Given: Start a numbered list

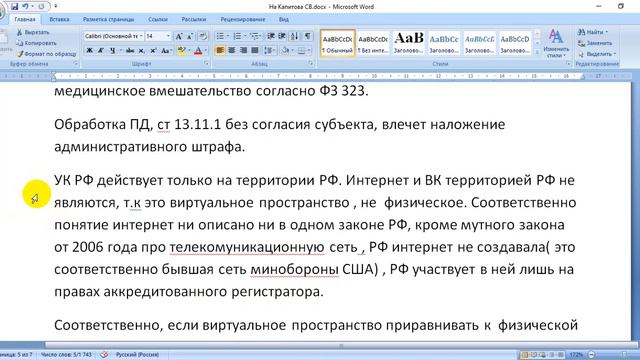Looking at the screenshot, I should pos(237,36).
